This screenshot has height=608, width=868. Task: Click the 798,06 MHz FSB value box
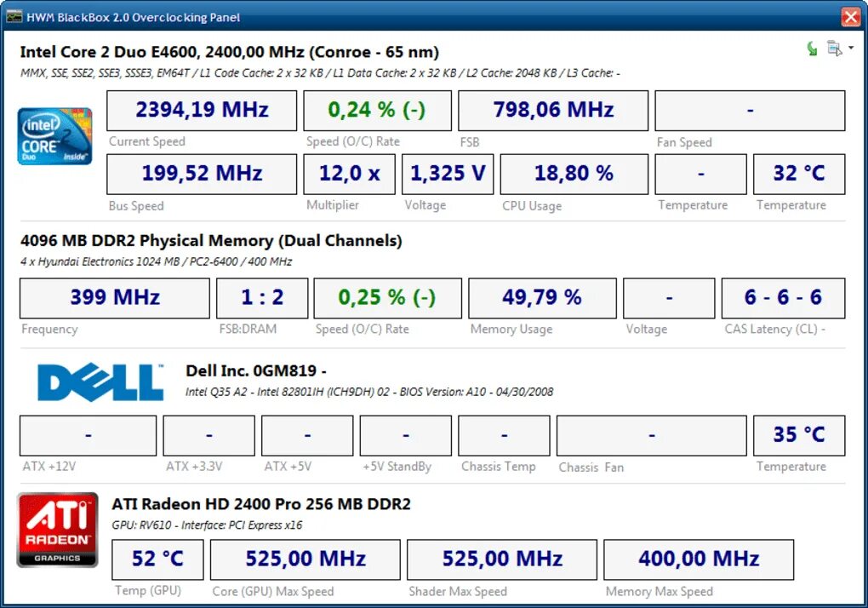[554, 110]
